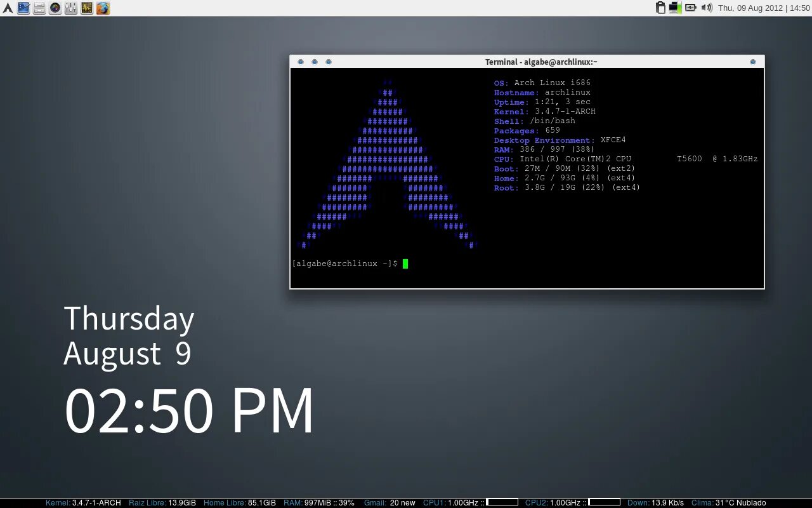The image size is (812, 508).
Task: Launch Firefox from the top panel
Action: [x=103, y=8]
